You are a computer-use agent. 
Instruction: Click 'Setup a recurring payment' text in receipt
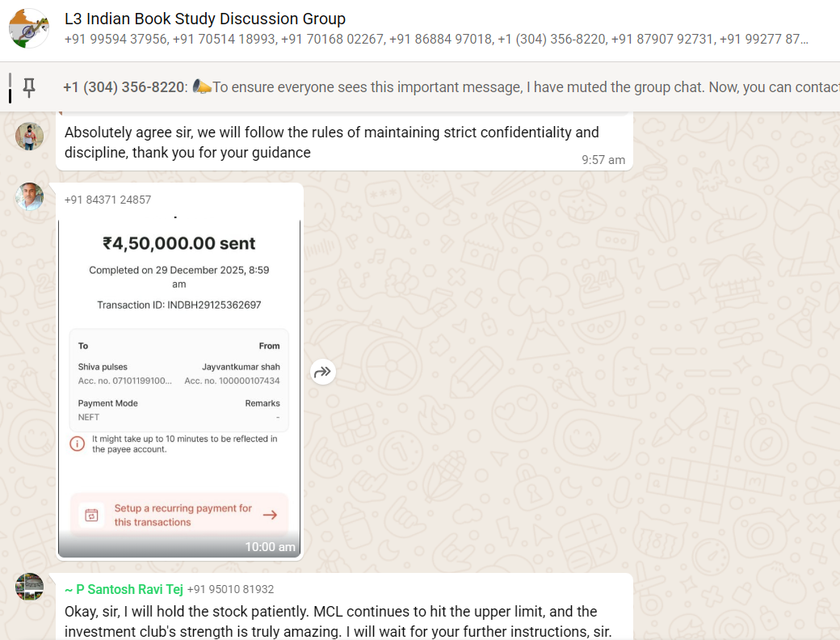coord(183,515)
